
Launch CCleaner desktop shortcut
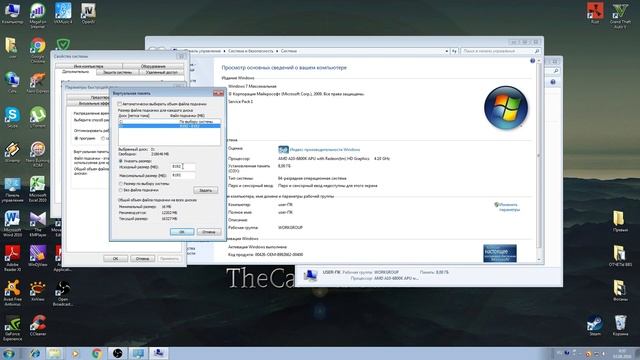click(38, 325)
